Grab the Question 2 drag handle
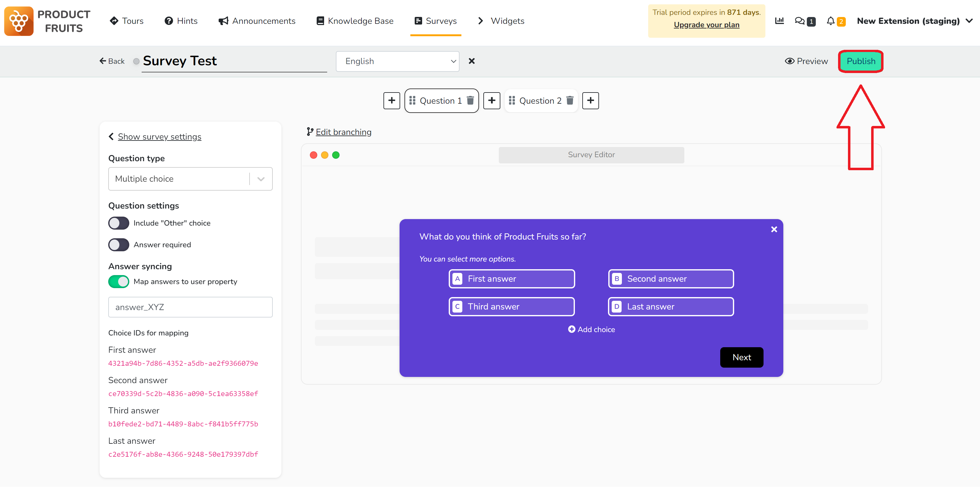 click(512, 101)
